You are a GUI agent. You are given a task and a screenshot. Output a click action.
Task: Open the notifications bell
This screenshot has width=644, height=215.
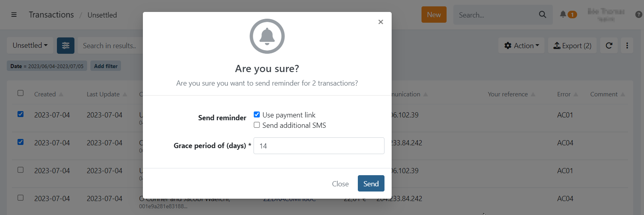click(563, 14)
